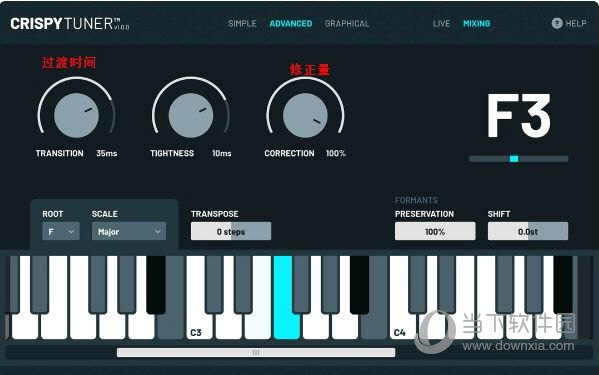Toggle the disabled black key left of C4

pyautogui.click(x=359, y=284)
